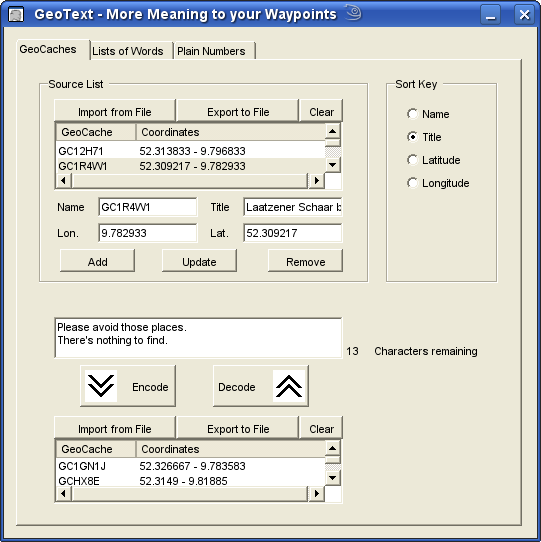Click the Encode double-down-arrow icon
Viewport: 541px width, 542px height.
101,386
